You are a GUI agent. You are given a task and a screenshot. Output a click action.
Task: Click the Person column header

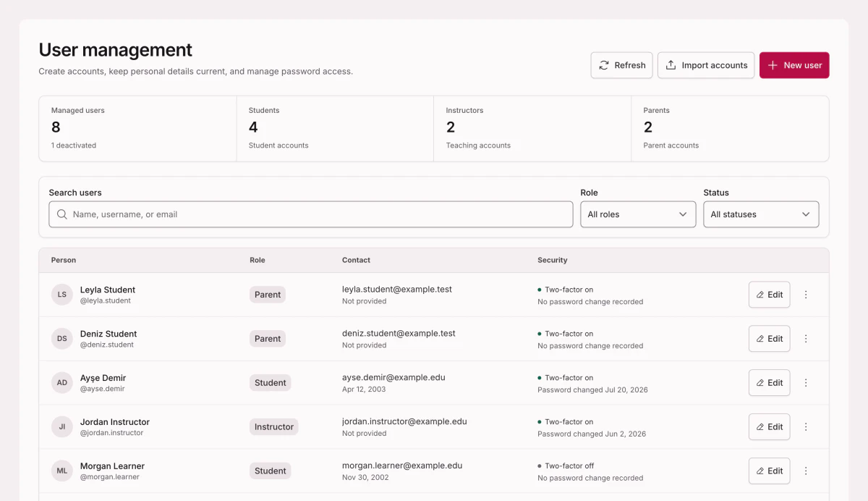[64, 260]
